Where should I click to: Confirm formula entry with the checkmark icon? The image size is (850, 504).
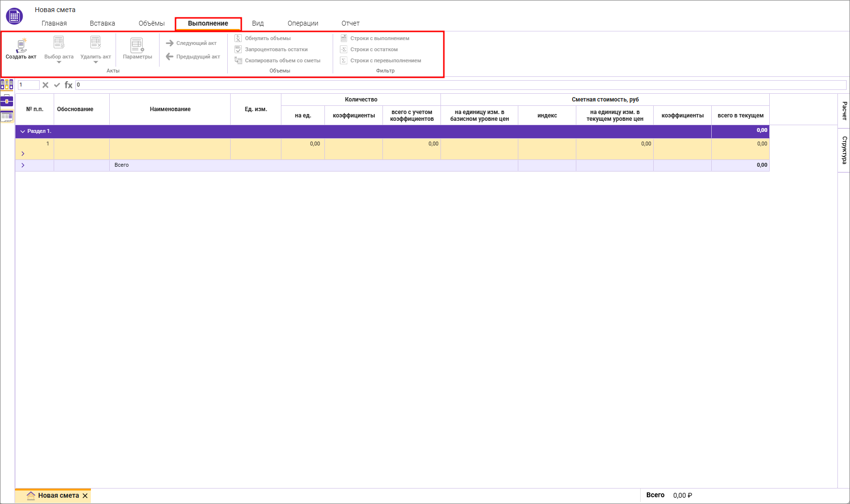tap(57, 85)
